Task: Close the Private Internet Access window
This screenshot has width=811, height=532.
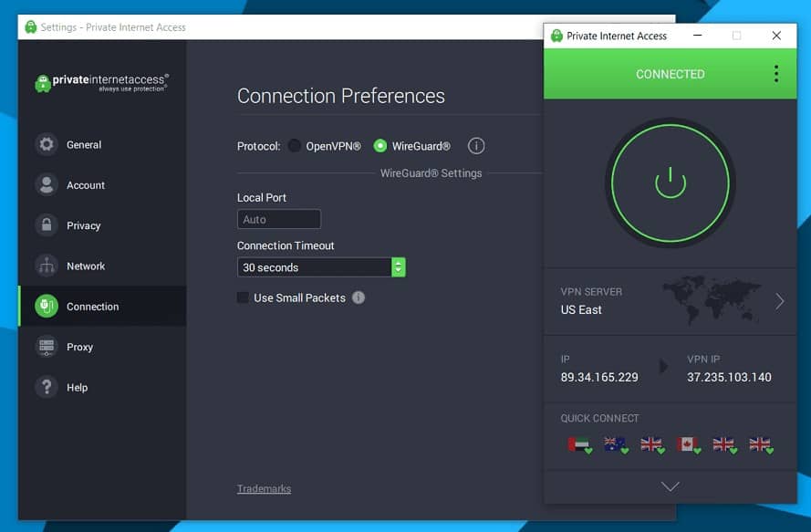Action: [776, 36]
